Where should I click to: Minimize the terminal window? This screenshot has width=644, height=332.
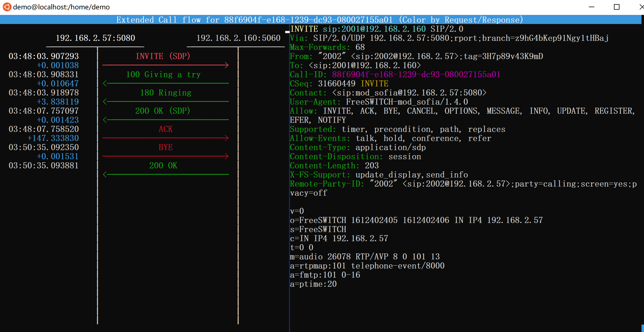(x=591, y=7)
